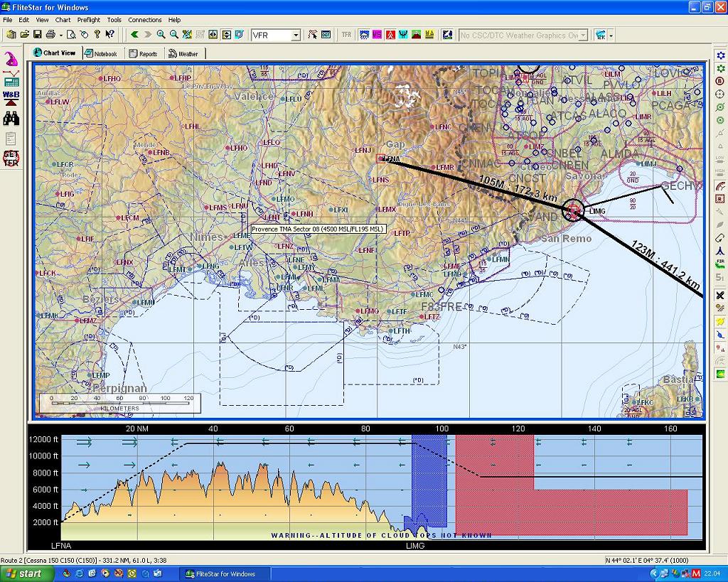Screen dimensions: 728x582
Task: Switch to the Weather tab
Action: [x=184, y=54]
